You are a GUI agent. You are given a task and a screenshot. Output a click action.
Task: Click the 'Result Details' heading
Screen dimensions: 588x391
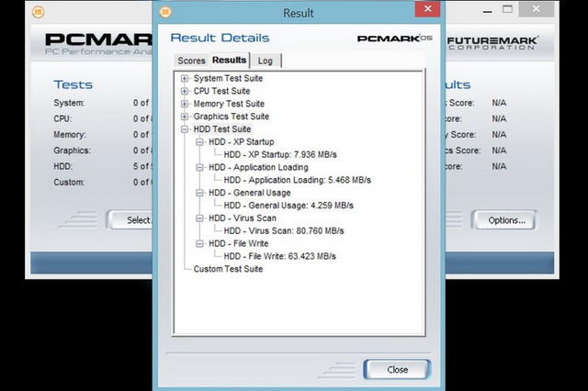pos(220,38)
